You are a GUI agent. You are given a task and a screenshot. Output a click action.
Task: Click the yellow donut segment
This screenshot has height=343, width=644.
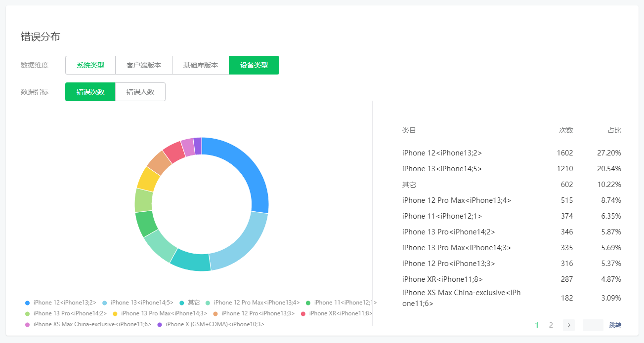pyautogui.click(x=148, y=179)
